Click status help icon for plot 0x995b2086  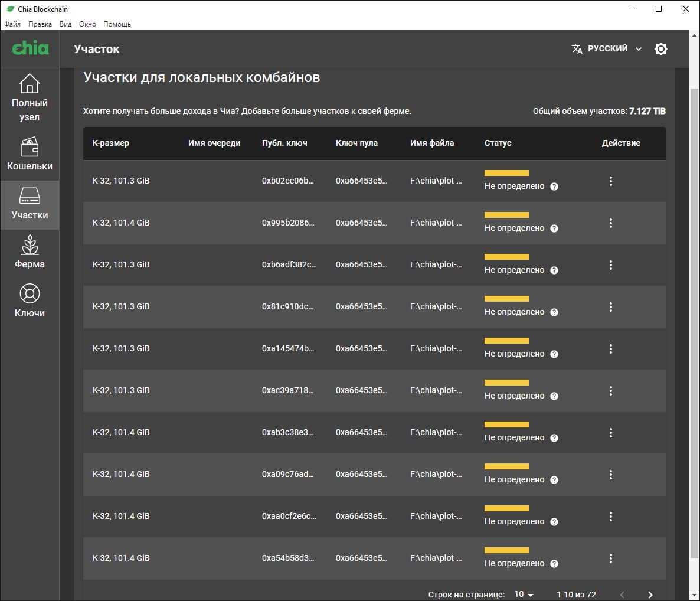(554, 228)
